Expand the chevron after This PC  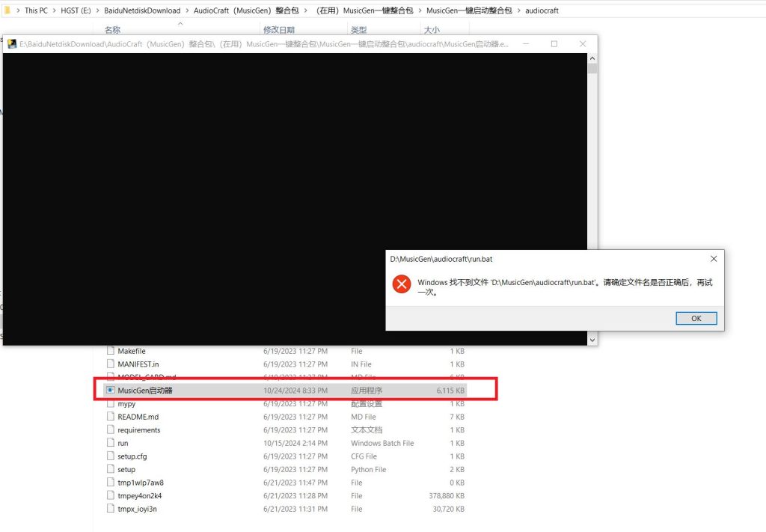pyautogui.click(x=54, y=10)
